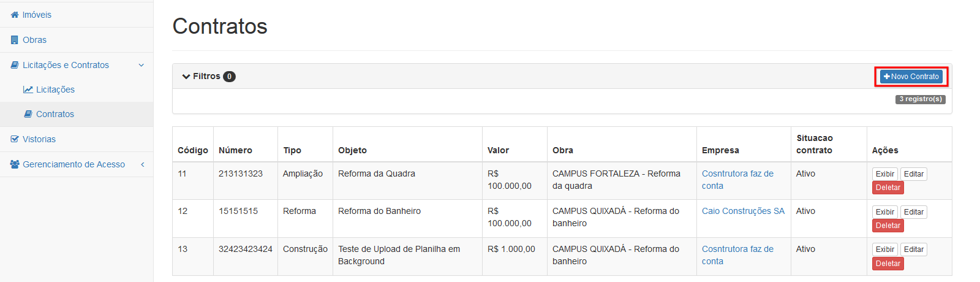The width and height of the screenshot is (980, 282).
Task: Click Editar for contract 12
Action: pos(913,212)
